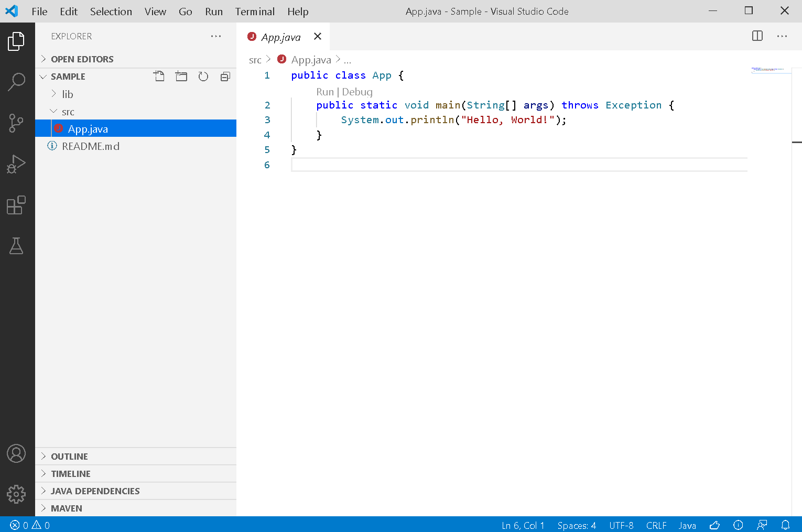Collapse the SAMPLE folder section
This screenshot has width=802, height=532.
94,77
